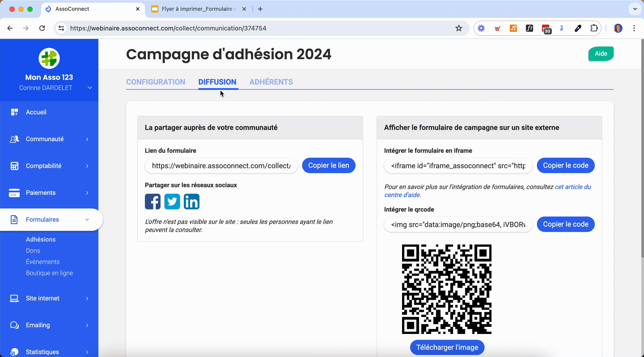644x357 pixels.
Task: Click Télécharger l'image button
Action: (447, 347)
